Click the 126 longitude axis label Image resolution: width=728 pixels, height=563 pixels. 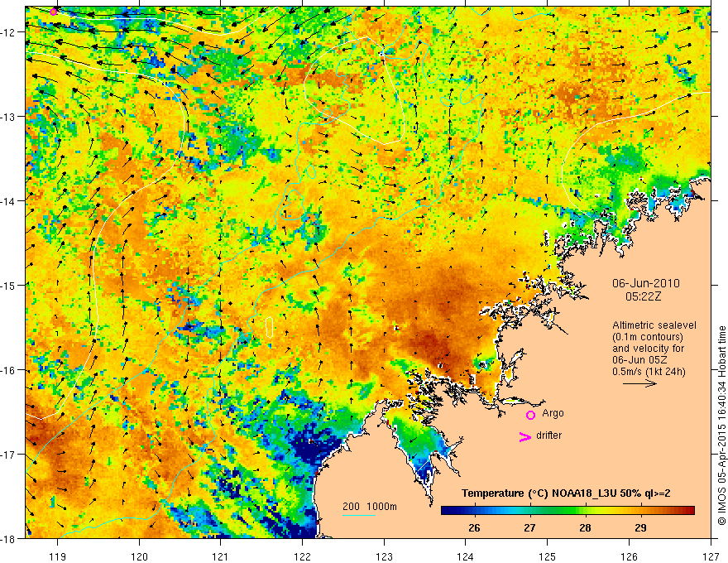click(629, 556)
